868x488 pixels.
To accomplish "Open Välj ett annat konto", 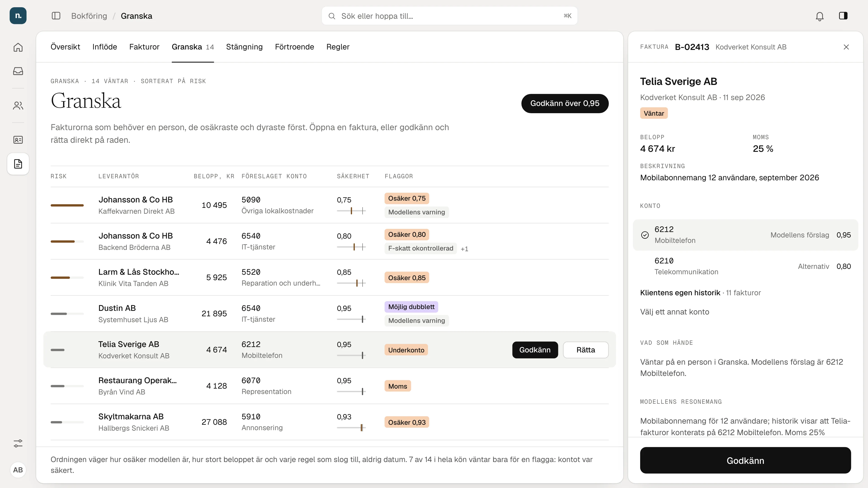I will [x=675, y=312].
